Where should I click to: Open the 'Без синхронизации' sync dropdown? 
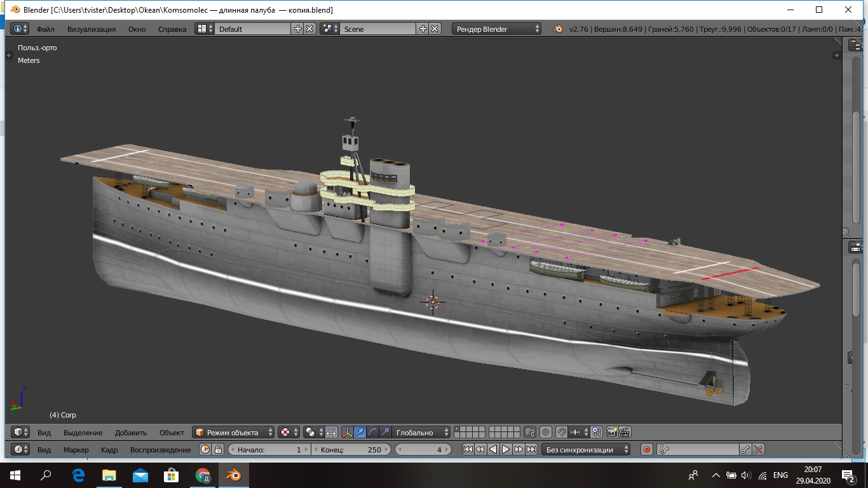click(585, 449)
